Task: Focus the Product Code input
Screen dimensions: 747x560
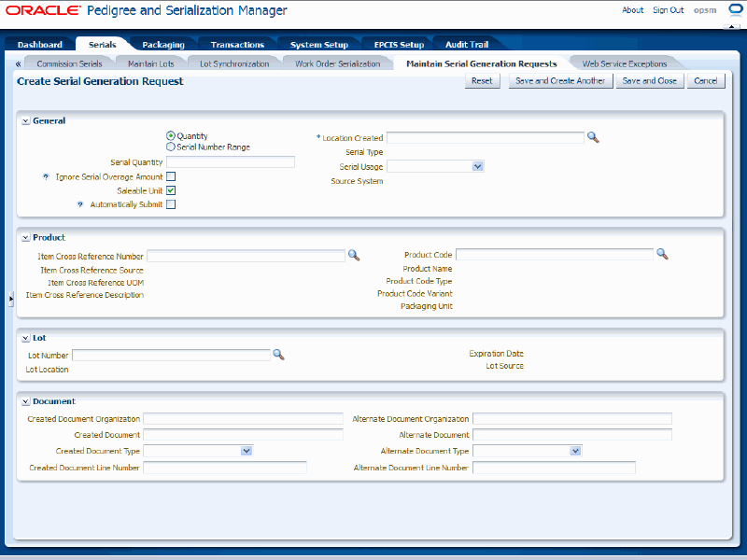Action: (555, 254)
